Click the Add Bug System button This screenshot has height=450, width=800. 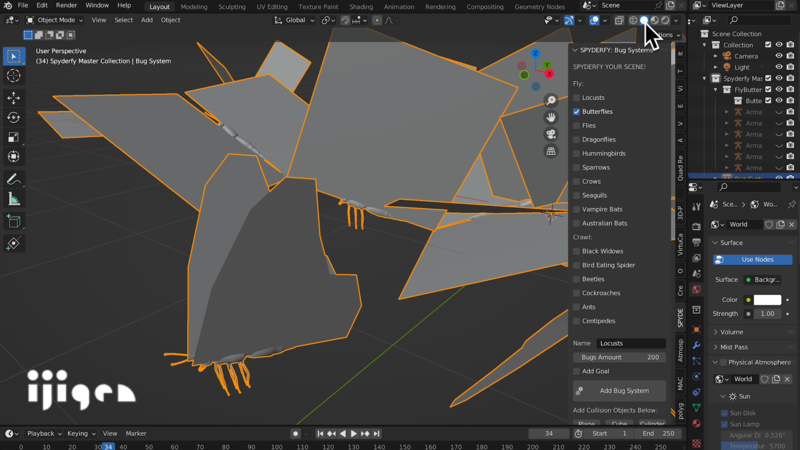pyautogui.click(x=619, y=391)
